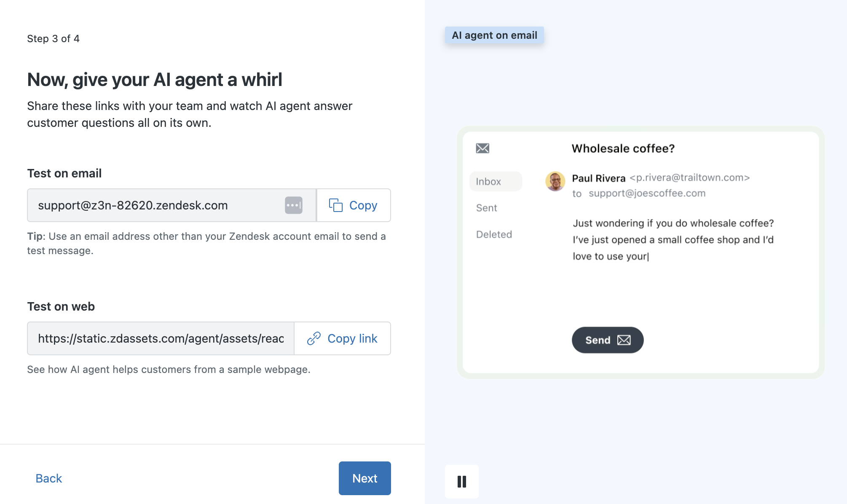Open the Sent folder in the preview
This screenshot has width=847, height=504.
point(487,208)
